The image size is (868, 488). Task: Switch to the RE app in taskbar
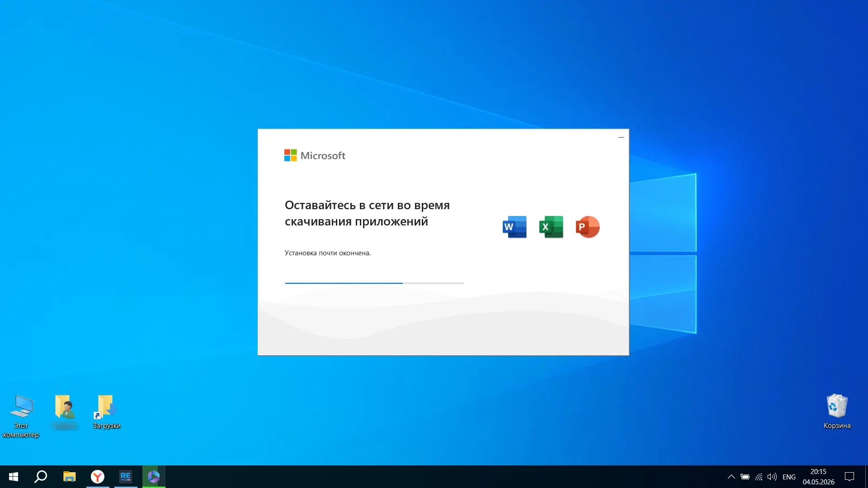pyautogui.click(x=126, y=477)
